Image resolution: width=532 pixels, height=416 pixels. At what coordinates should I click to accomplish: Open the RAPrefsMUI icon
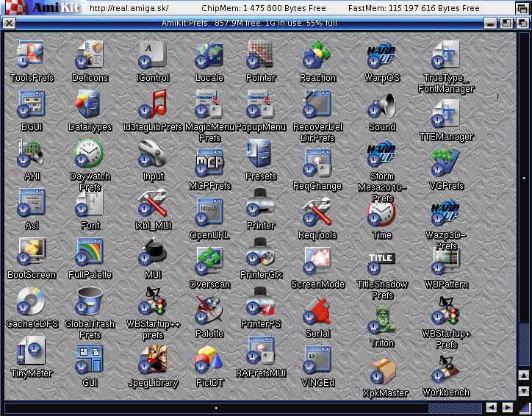pos(261,350)
